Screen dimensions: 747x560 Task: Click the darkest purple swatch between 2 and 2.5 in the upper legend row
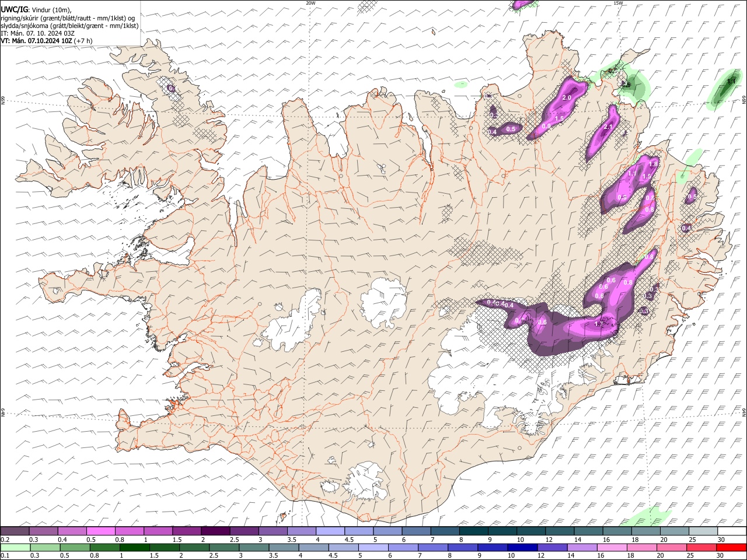(215, 531)
